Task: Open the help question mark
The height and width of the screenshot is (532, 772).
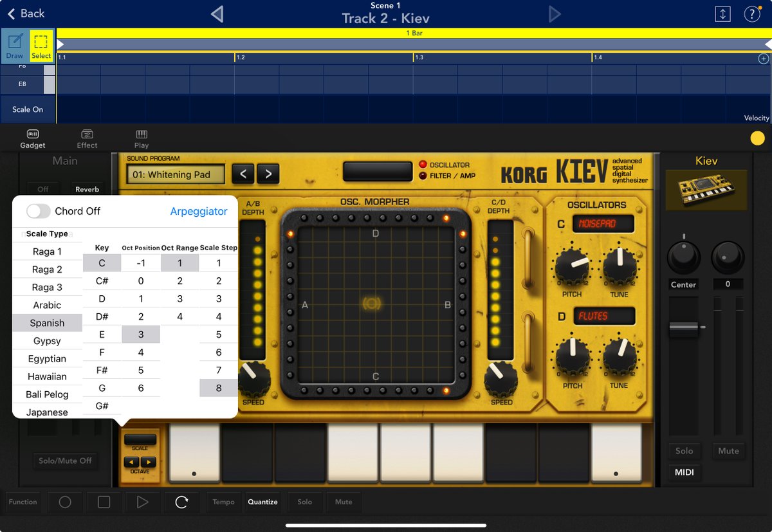Action: point(752,14)
